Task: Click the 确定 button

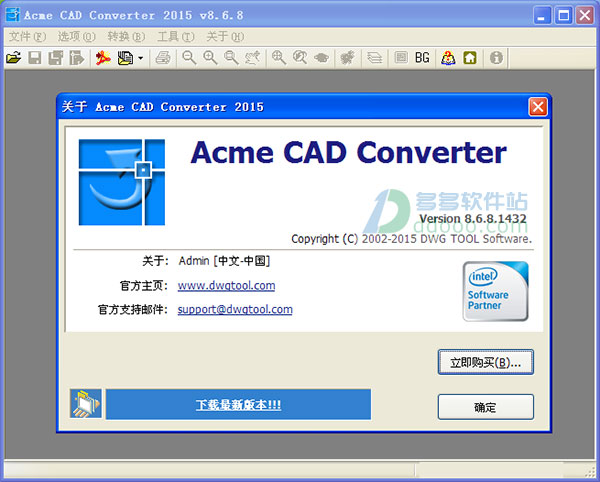Action: tap(486, 407)
